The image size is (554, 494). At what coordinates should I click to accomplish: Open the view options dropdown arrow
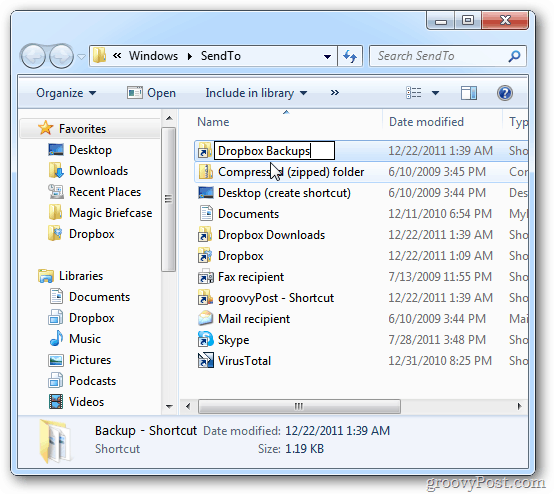[x=436, y=93]
